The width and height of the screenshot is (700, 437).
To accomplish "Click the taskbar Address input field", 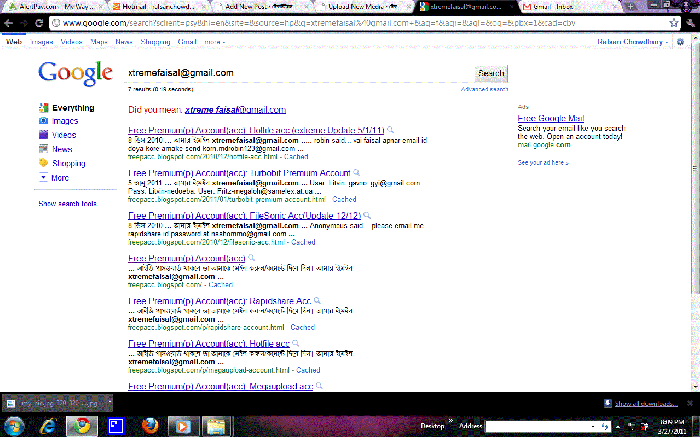I will coord(538,427).
